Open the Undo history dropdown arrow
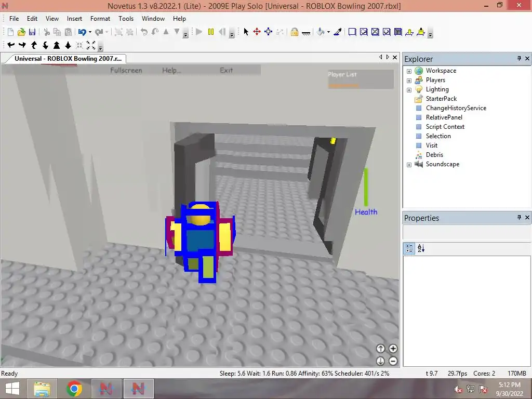532x399 pixels. (x=90, y=32)
